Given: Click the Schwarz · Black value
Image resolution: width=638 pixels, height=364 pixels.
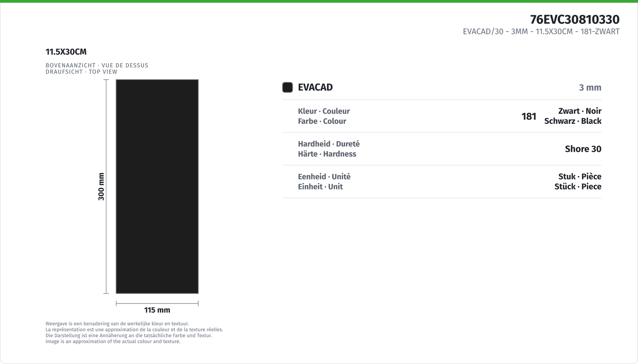Looking at the screenshot, I should 573,121.
